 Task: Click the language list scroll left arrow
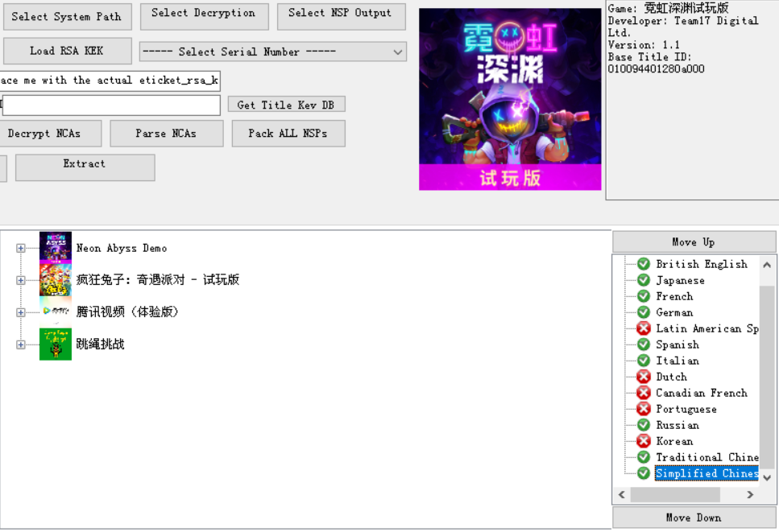tap(622, 495)
